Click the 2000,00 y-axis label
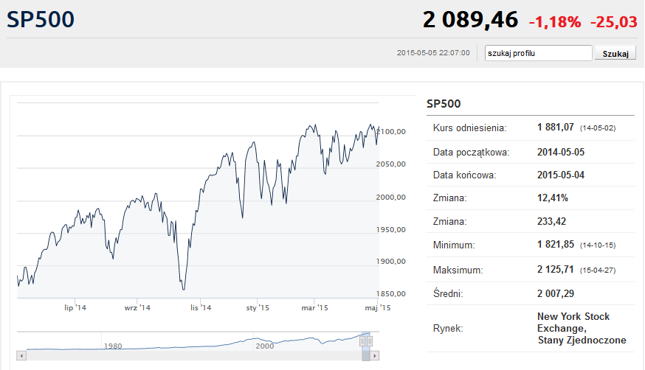This screenshot has height=370, width=645. click(x=391, y=198)
